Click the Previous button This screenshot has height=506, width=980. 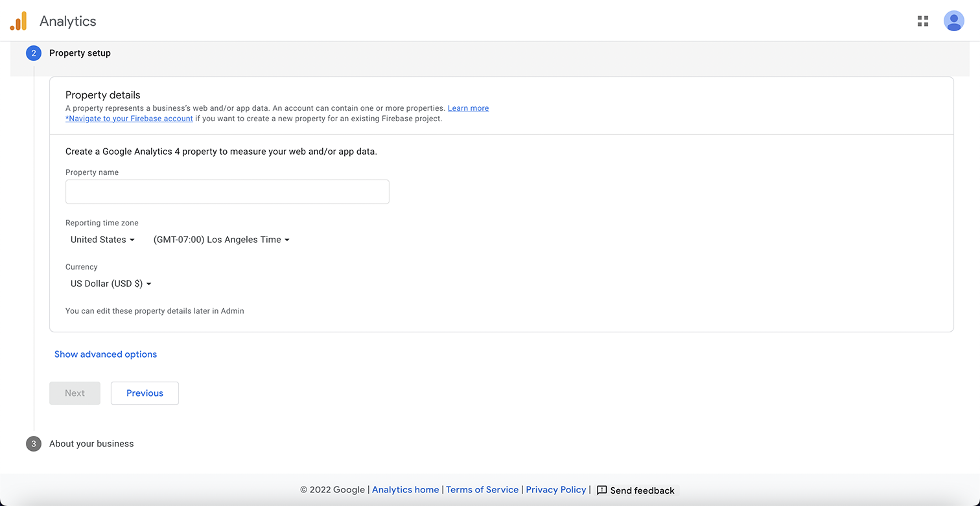tap(145, 393)
